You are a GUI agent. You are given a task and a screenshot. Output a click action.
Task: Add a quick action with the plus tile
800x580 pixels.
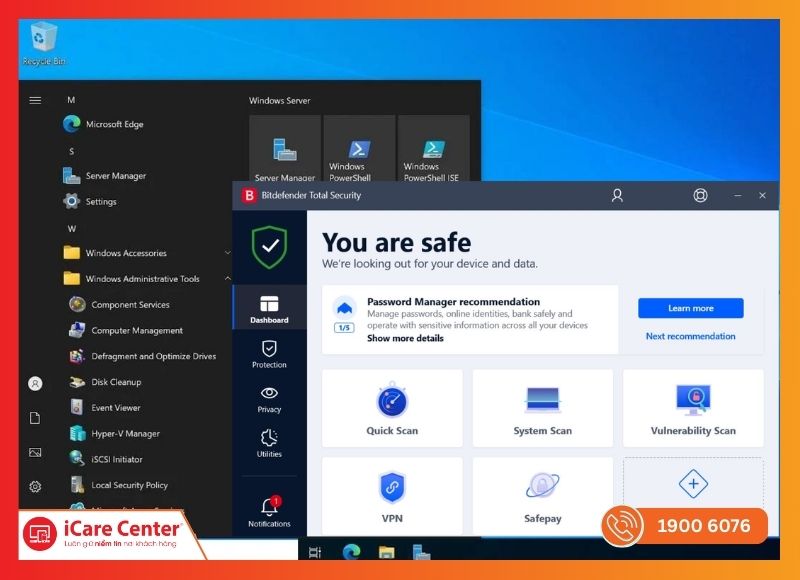click(x=693, y=483)
